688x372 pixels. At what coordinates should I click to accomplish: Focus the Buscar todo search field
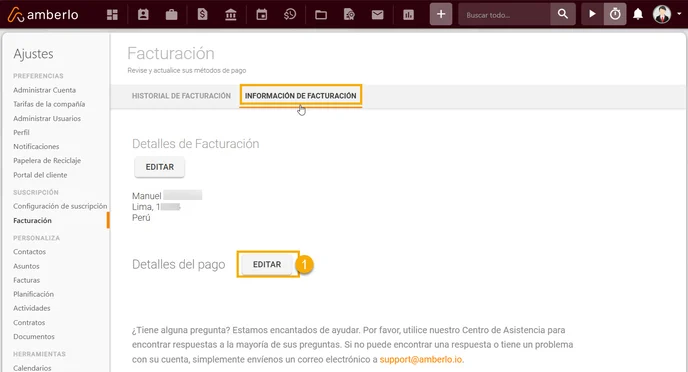504,14
